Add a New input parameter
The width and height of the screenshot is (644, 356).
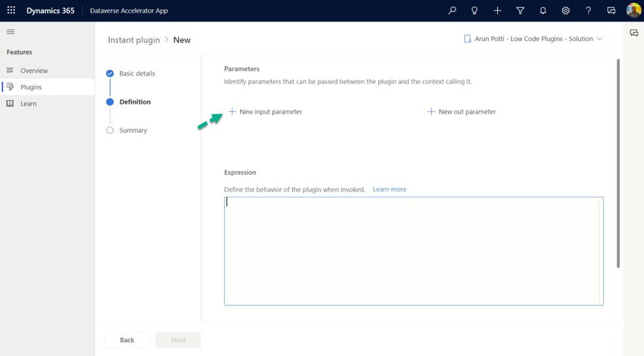coord(265,111)
